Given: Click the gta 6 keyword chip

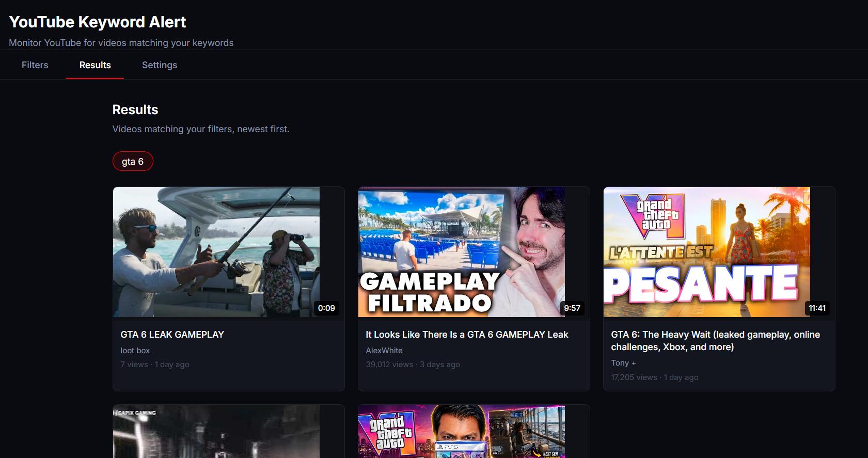Looking at the screenshot, I should click(133, 161).
